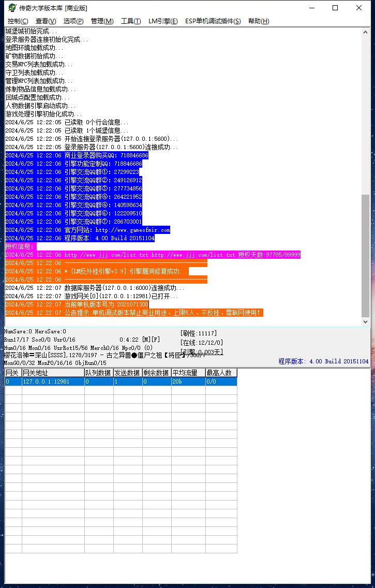Click the 队列数据 column header

coord(98,373)
